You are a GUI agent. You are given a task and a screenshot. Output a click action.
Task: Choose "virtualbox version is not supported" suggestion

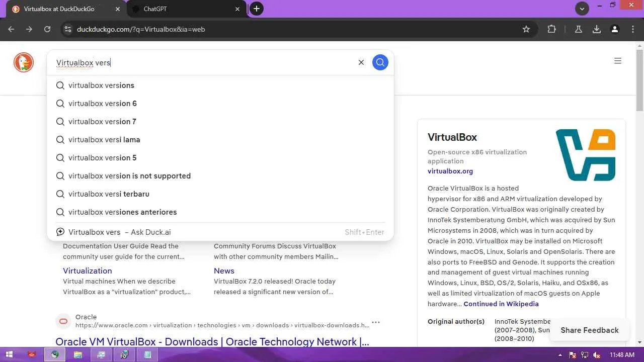220,176
